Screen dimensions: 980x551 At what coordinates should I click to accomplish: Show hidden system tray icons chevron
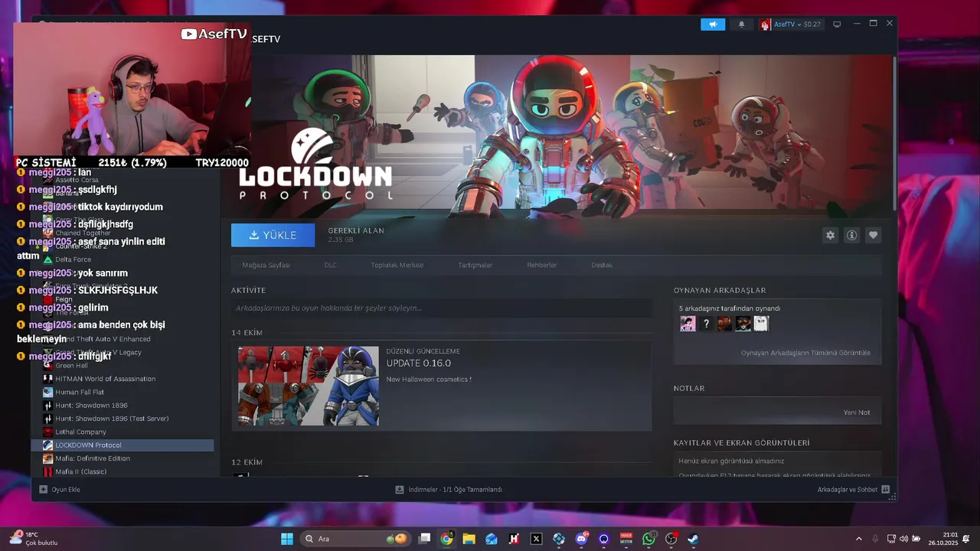coord(858,539)
